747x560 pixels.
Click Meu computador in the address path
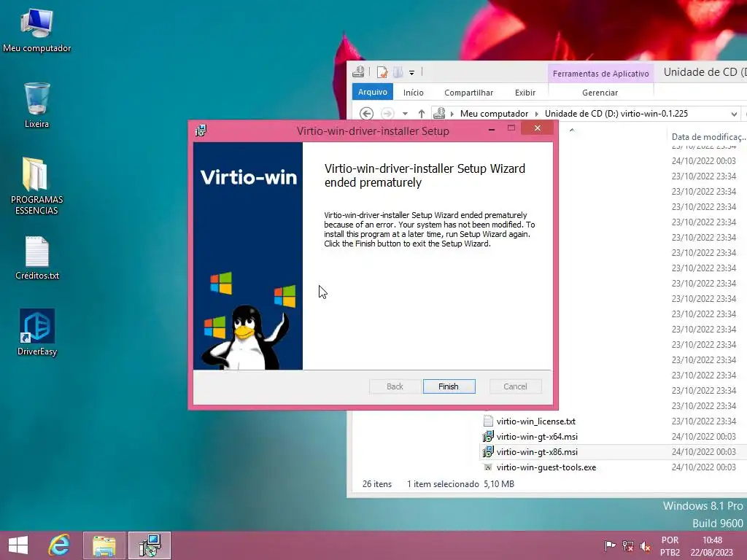click(494, 113)
